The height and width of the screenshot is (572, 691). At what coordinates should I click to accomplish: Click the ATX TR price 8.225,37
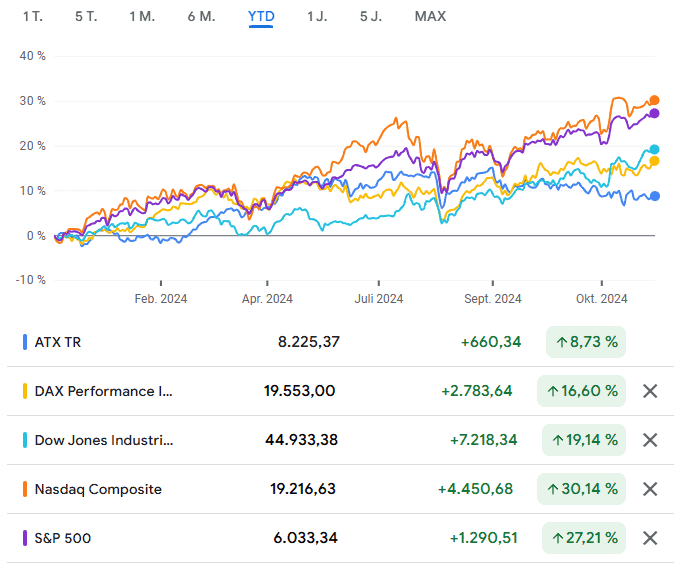point(308,342)
